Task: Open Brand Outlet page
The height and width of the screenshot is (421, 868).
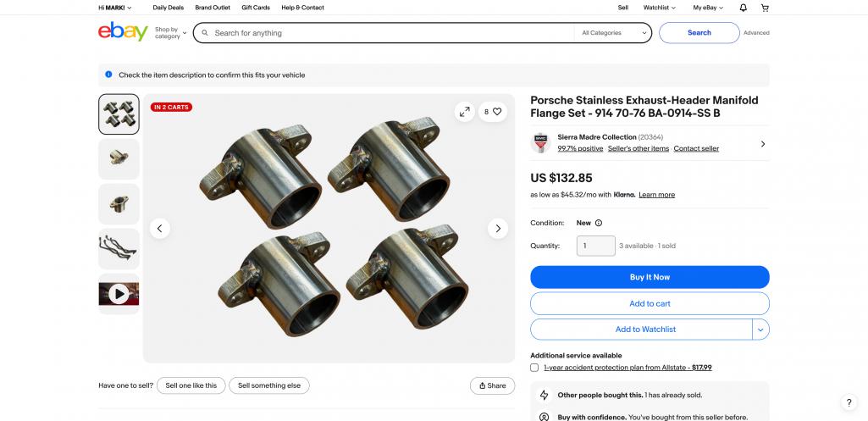Action: (213, 8)
